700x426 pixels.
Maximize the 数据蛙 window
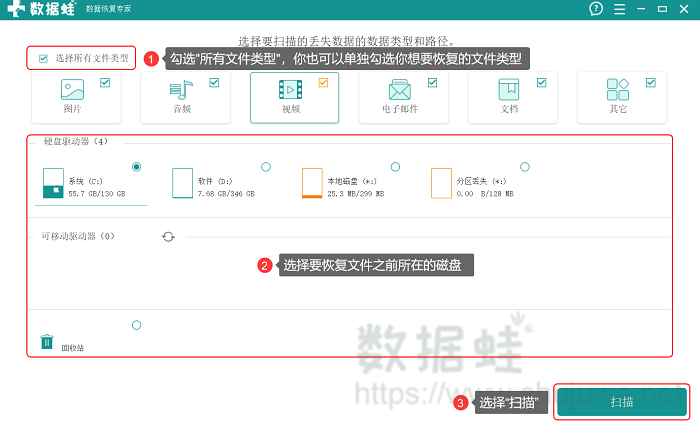coord(662,9)
